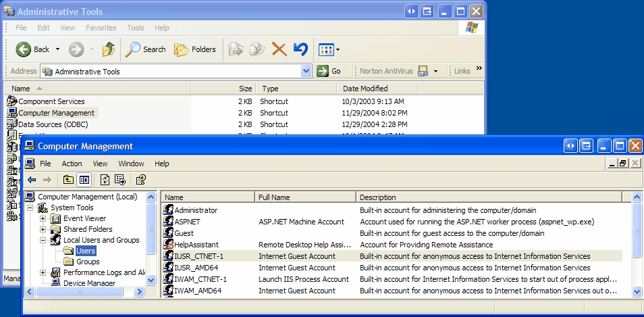Click the Refresh icon in Computer Management toolbar

[x=105, y=180]
